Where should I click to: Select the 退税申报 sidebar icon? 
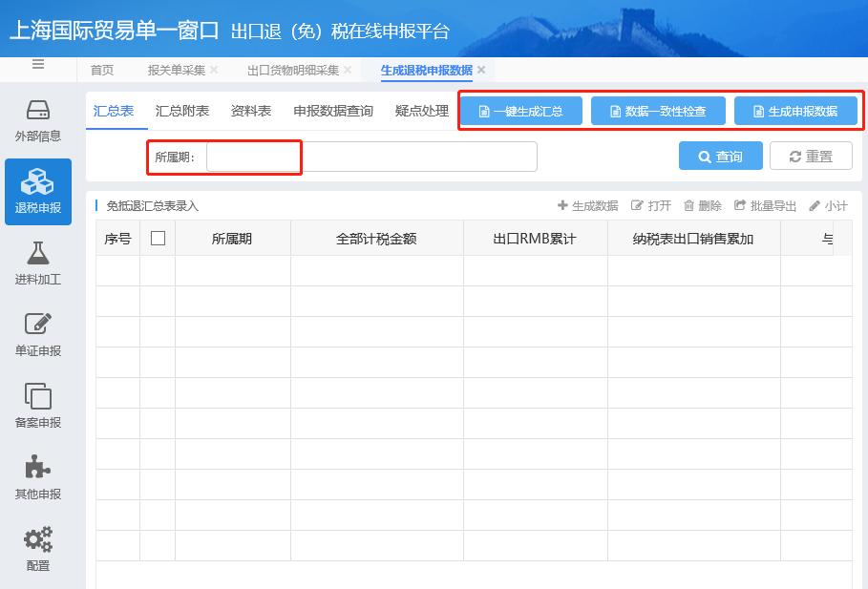click(x=37, y=191)
